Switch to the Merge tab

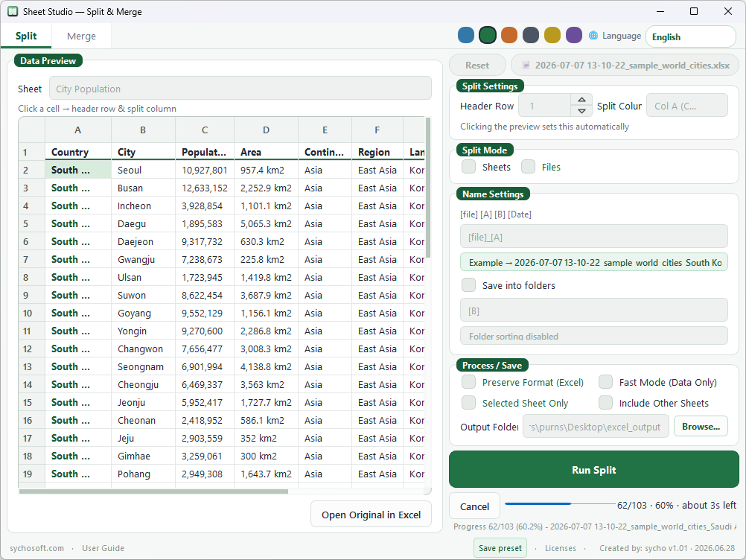click(x=81, y=36)
